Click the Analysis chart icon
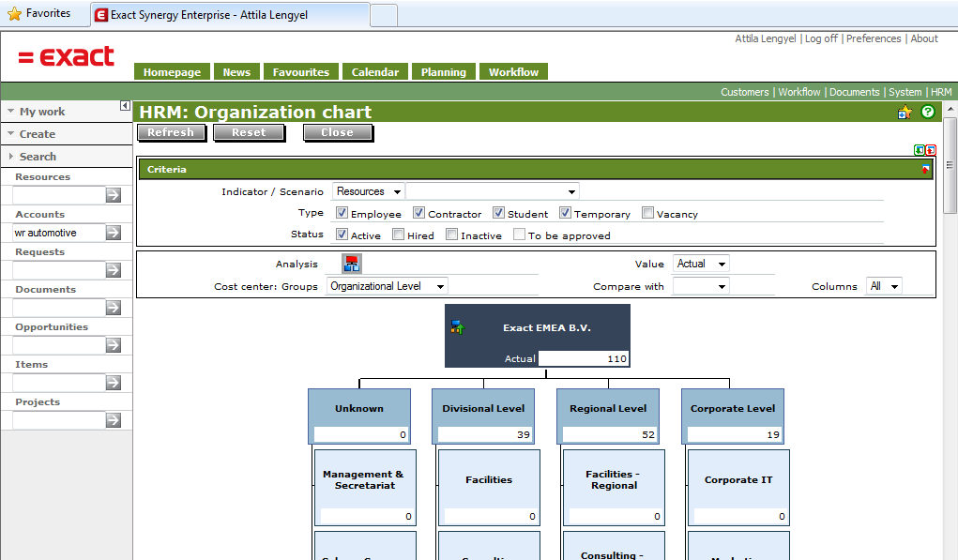958x560 pixels. [x=351, y=264]
